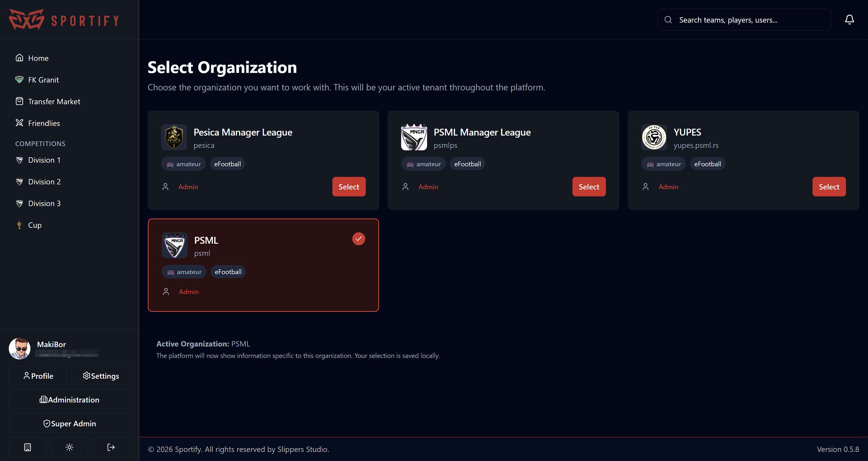Open Division 2 competition
This screenshot has height=461, width=868.
coord(69,182)
